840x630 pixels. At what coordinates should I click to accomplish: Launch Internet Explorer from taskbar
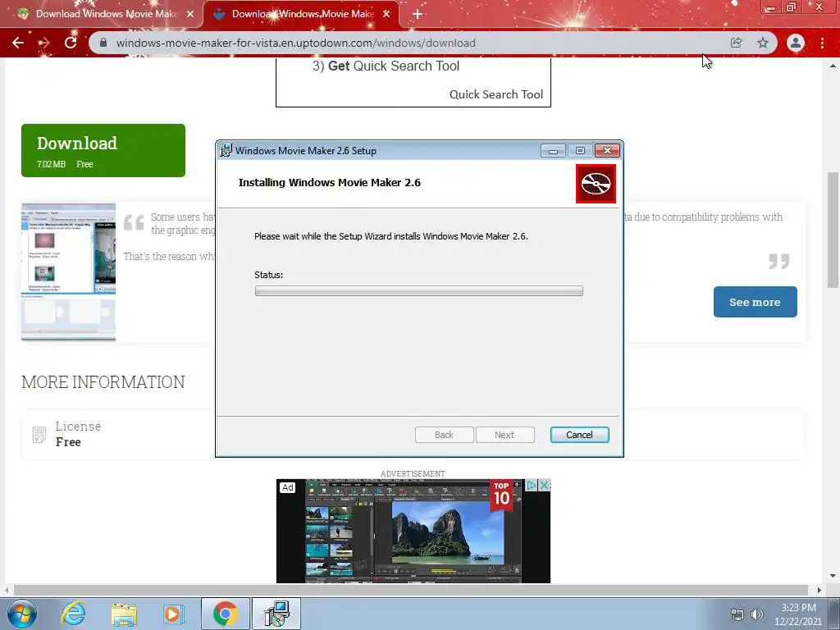72,614
